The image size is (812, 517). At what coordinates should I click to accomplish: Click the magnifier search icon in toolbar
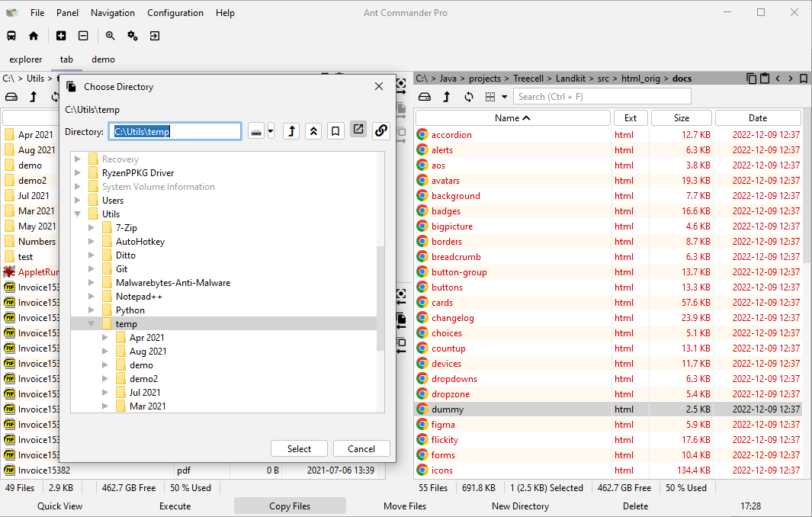[x=111, y=36]
